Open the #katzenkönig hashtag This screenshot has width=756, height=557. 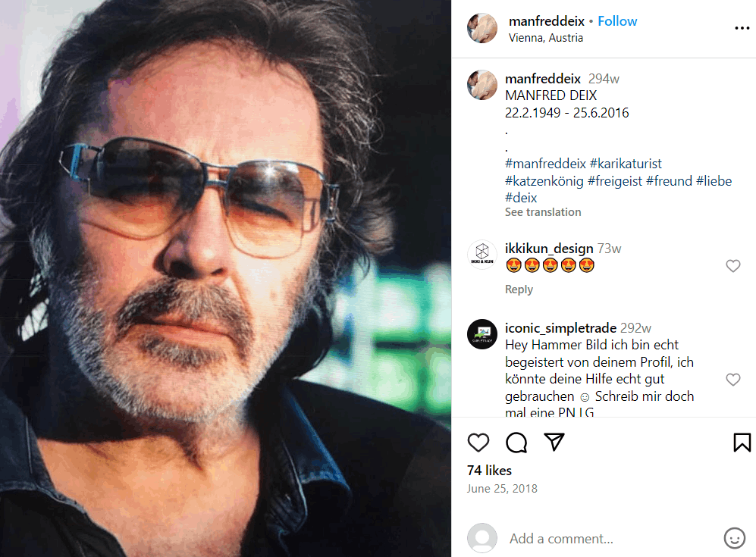click(x=544, y=181)
